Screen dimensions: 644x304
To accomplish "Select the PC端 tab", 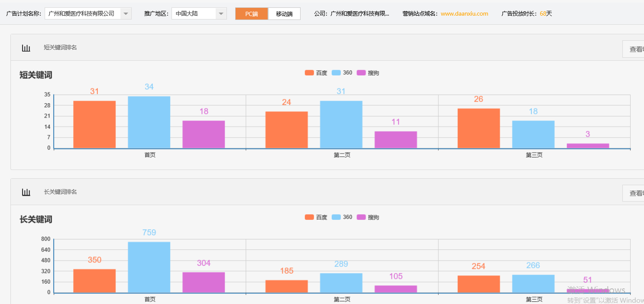I will pos(251,13).
